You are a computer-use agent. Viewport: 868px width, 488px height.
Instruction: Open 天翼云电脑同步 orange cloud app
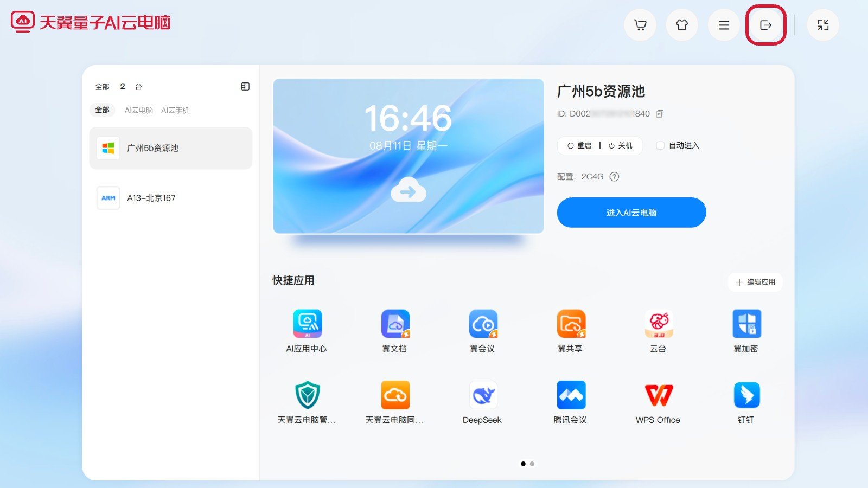pos(395,402)
